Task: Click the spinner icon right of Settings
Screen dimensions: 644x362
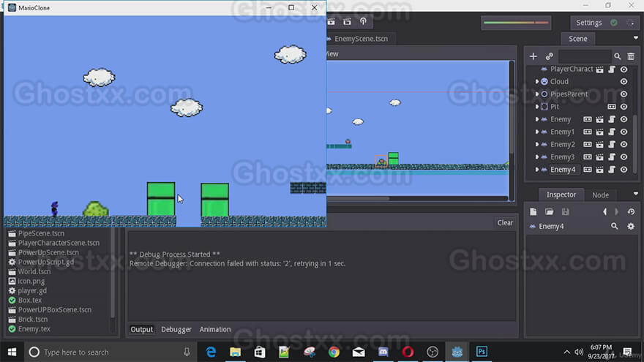Action: [x=630, y=23]
